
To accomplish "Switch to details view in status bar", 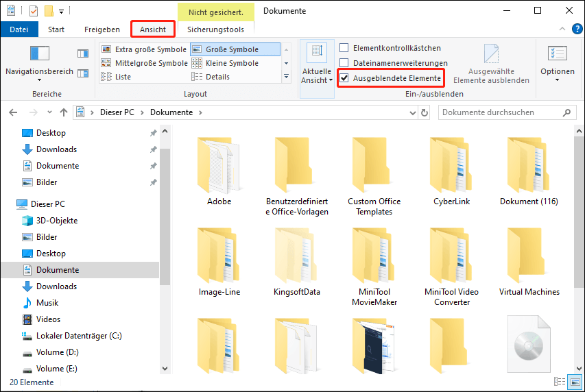I will 559,382.
